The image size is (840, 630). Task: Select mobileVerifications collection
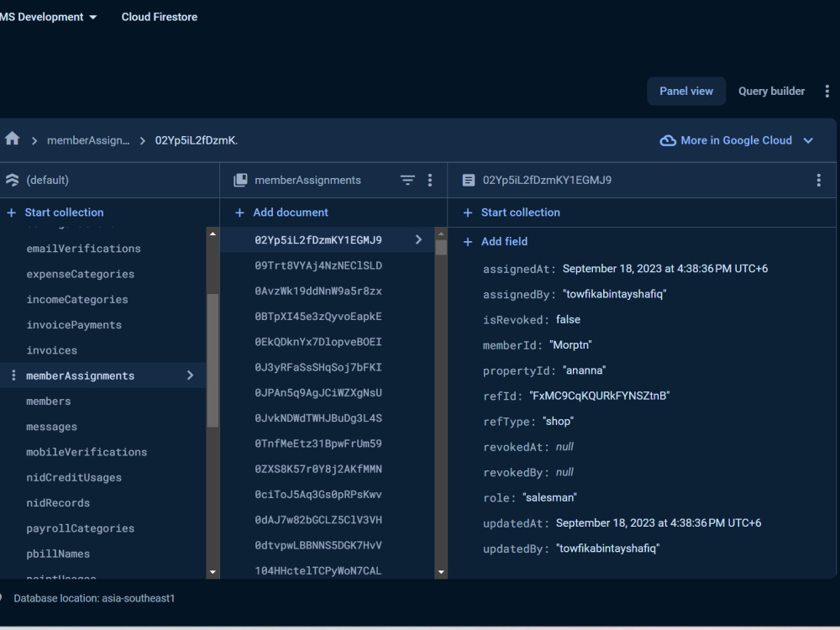point(87,452)
